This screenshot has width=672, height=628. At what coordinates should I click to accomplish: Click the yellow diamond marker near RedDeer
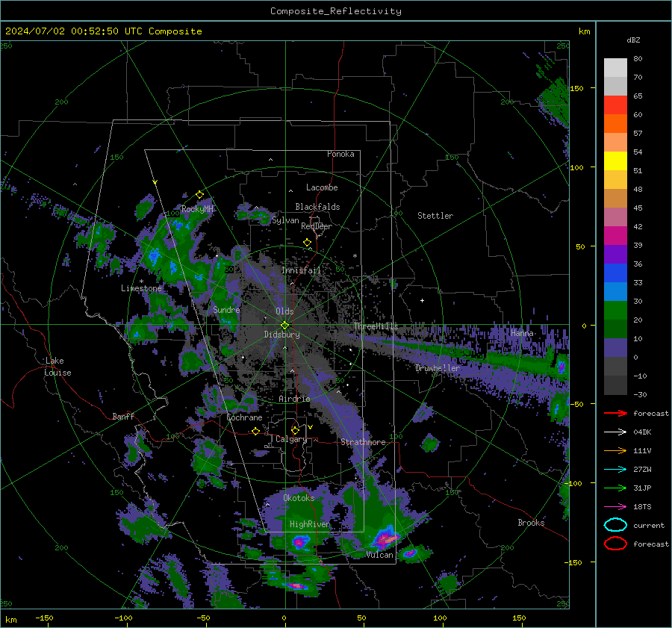(x=307, y=243)
